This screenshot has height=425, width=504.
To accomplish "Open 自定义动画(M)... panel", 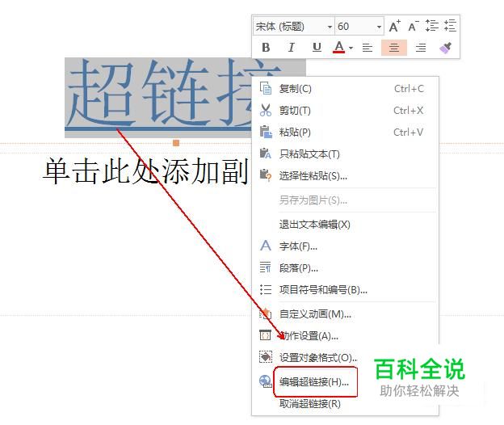I will [x=346, y=314].
